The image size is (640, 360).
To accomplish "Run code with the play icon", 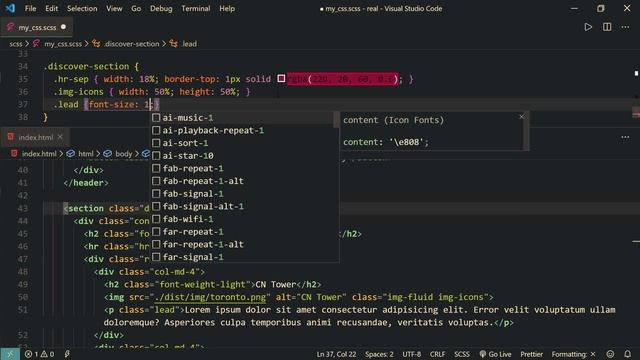I will [x=588, y=27].
